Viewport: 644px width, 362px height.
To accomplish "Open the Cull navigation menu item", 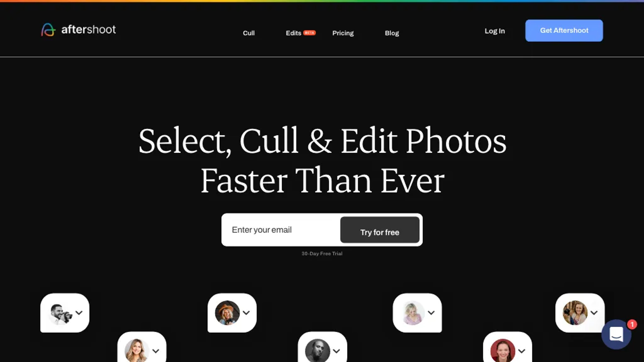I will click(x=249, y=33).
